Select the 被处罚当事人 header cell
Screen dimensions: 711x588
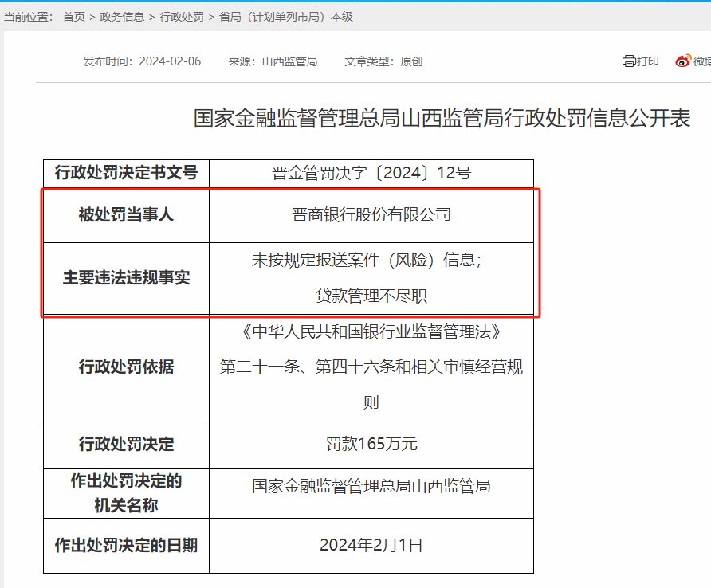(126, 215)
